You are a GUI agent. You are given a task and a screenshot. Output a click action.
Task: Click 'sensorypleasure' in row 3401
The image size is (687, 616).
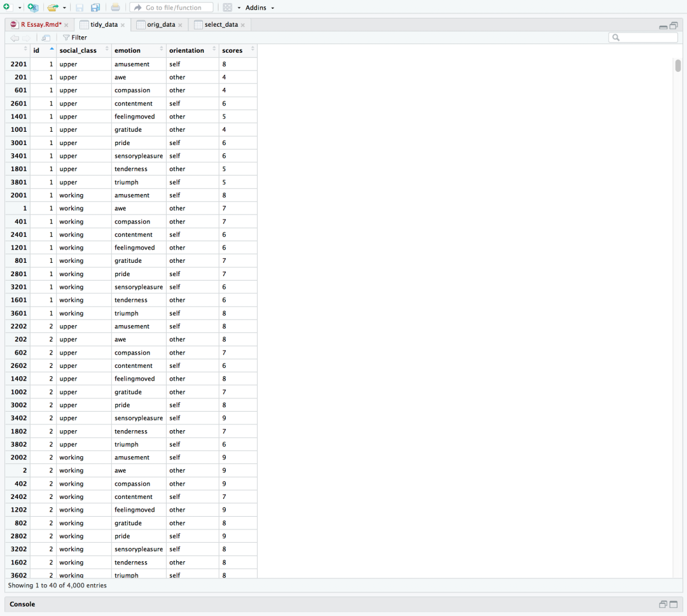coord(139,156)
